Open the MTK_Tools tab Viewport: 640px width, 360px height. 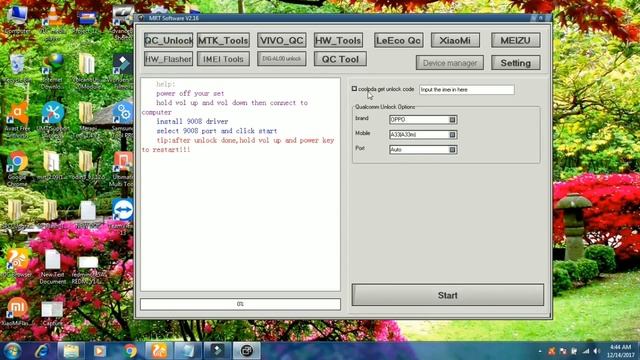223,40
